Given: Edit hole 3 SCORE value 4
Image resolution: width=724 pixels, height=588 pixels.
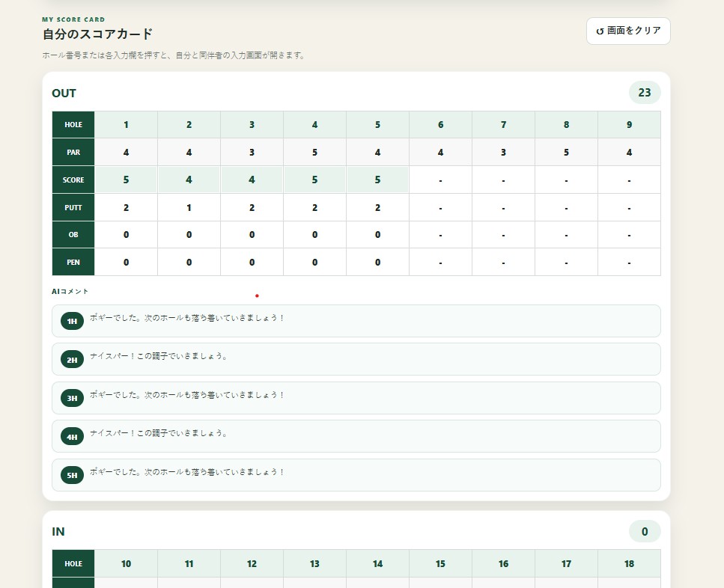Looking at the screenshot, I should pyautogui.click(x=252, y=180).
